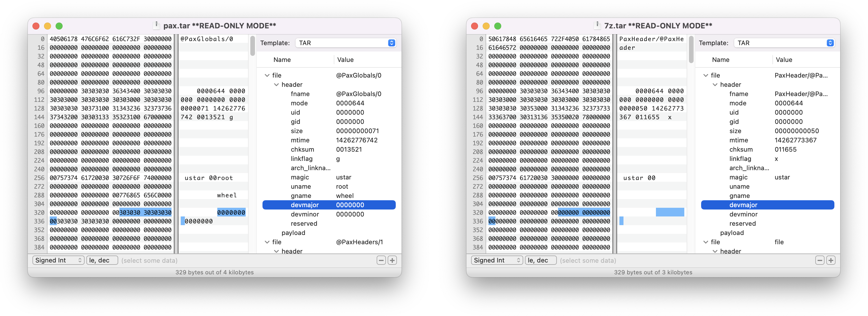Select 'magic' row in pax.tar template
Image resolution: width=868 pixels, height=316 pixels.
(329, 177)
